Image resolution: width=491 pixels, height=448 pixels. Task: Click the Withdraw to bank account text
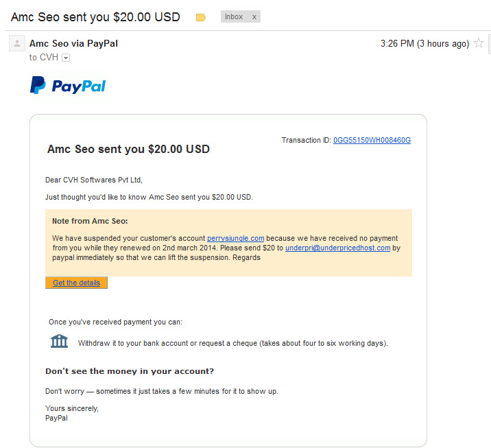click(x=232, y=343)
